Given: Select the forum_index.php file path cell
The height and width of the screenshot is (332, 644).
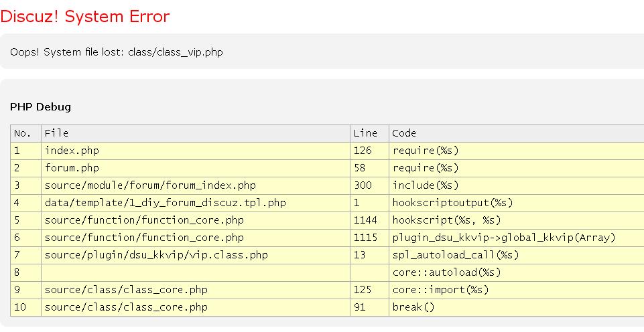Looking at the screenshot, I should (x=150, y=185).
